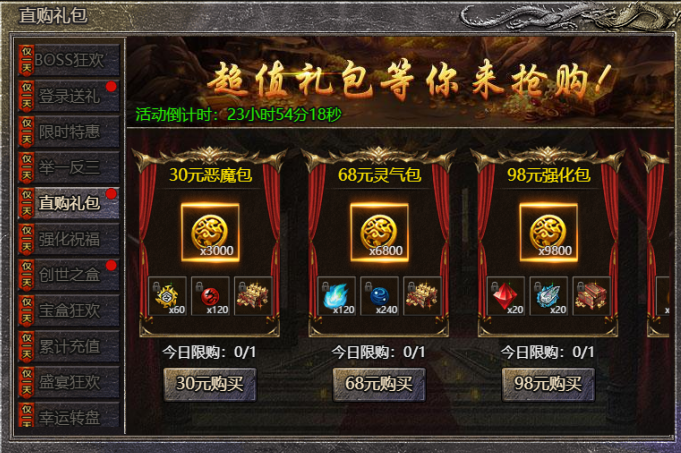Open the 限时特惠 tab
This screenshot has width=681, height=453.
coord(69,132)
